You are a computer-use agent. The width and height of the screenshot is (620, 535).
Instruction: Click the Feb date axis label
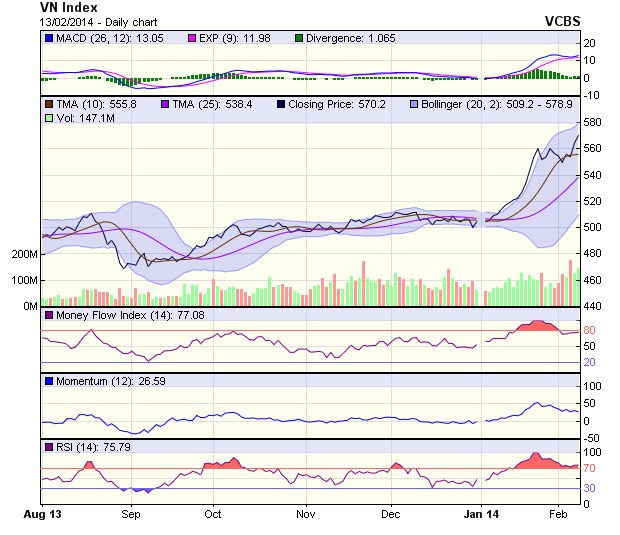pos(558,513)
